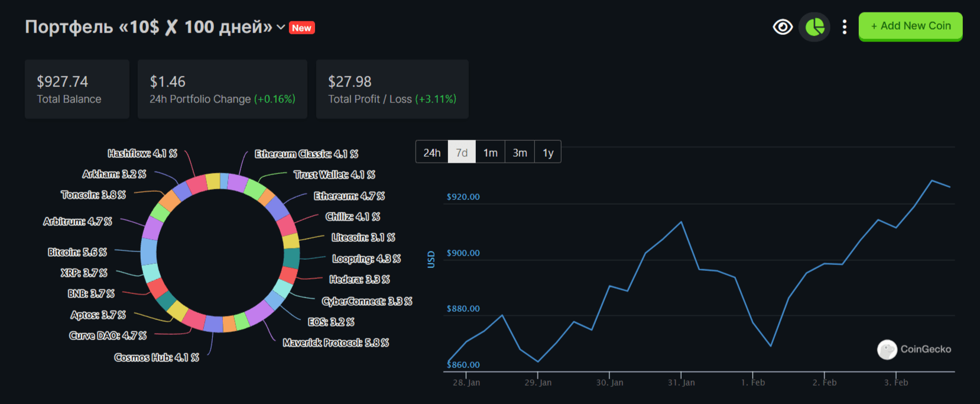Click the EOS: 3.2 % label
980x404 pixels.
click(331, 322)
